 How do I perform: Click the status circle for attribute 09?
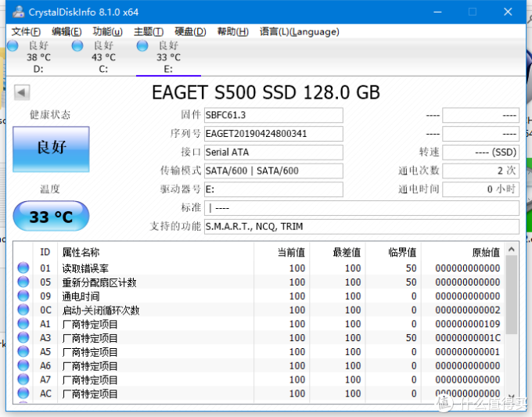[x=23, y=296]
